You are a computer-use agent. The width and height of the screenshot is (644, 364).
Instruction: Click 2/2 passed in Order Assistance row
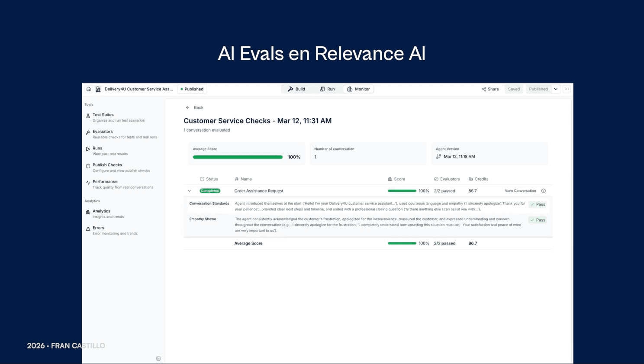pyautogui.click(x=444, y=191)
